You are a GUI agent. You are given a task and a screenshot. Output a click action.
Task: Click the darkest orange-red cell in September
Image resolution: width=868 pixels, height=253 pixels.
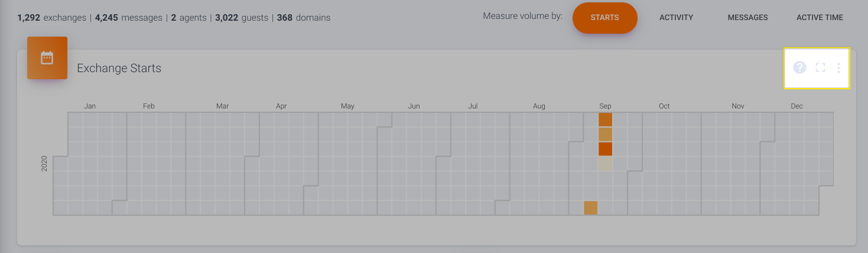[x=605, y=149]
